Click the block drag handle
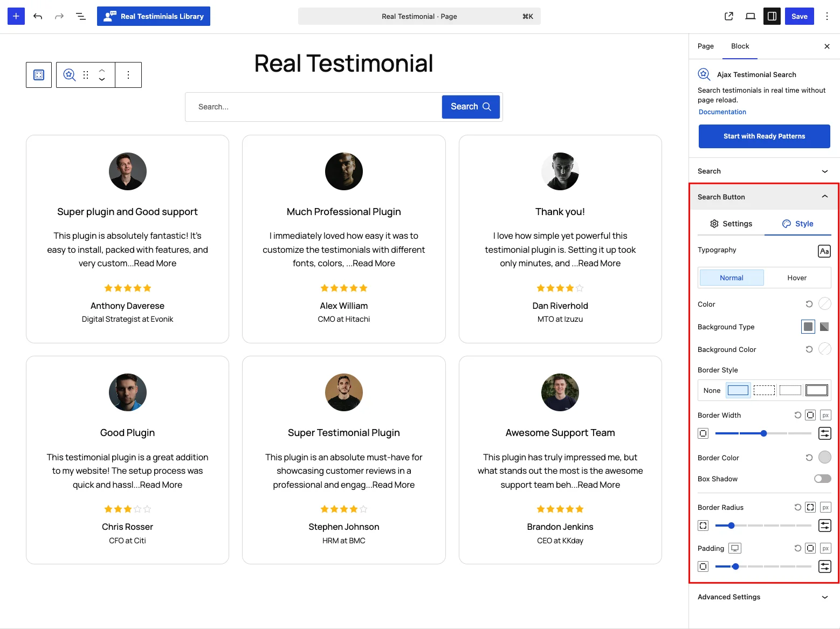This screenshot has height=629, width=840. [x=86, y=75]
